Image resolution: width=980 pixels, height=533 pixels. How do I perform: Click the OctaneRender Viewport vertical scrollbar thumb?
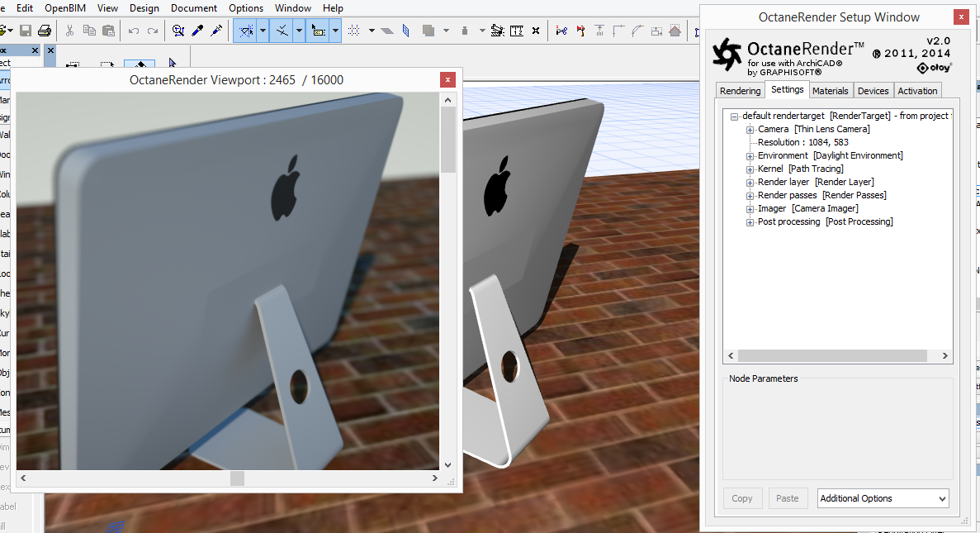coord(448,139)
